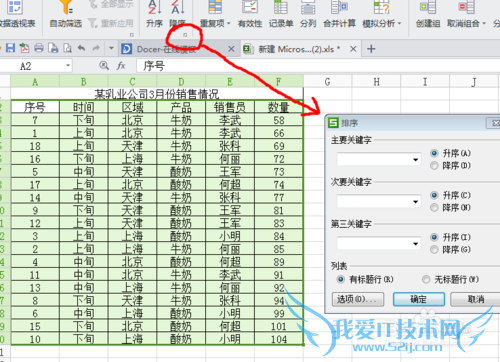Click the Create Group (创建组) icon

pos(428,7)
